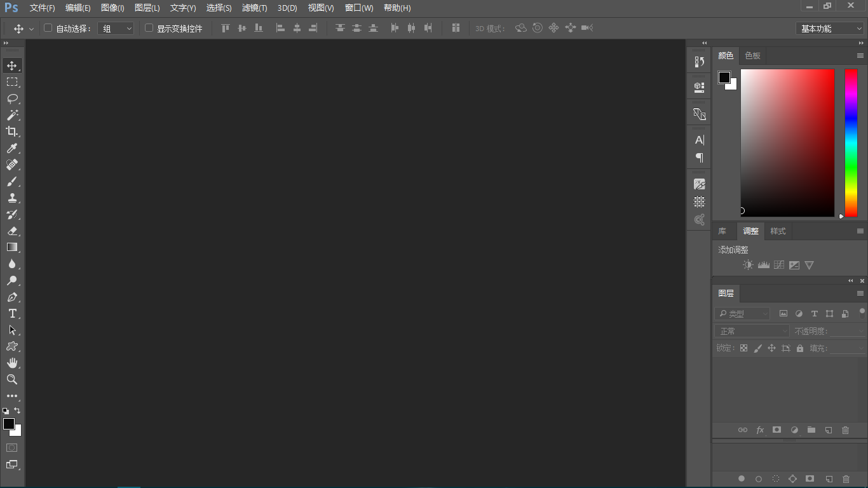Add a Levels adjustment
This screenshot has width=868, height=488.
click(764, 265)
